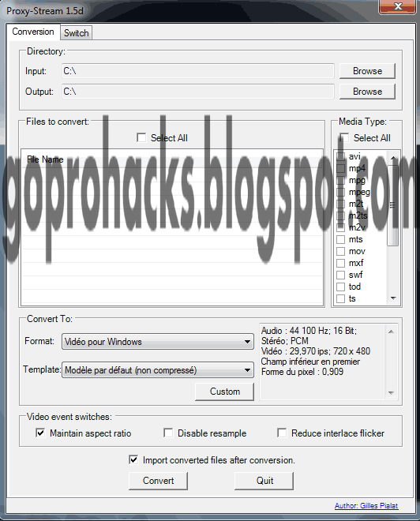This screenshot has height=521, width=420.
Task: Open the Conversion tab
Action: coord(33,32)
